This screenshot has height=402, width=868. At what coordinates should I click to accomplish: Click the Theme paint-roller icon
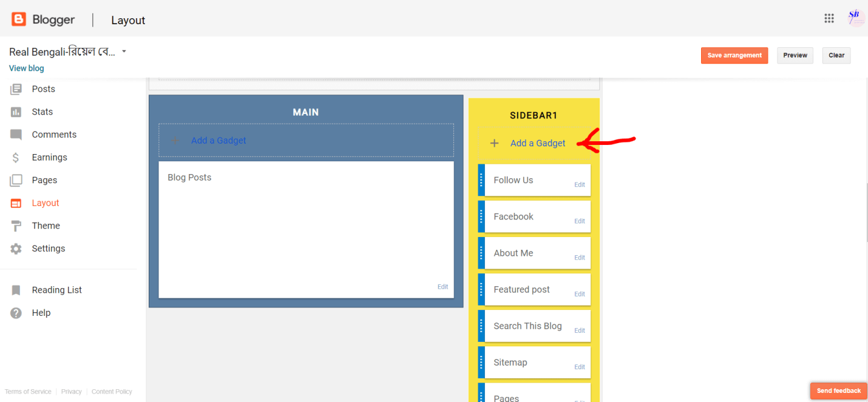click(x=16, y=226)
